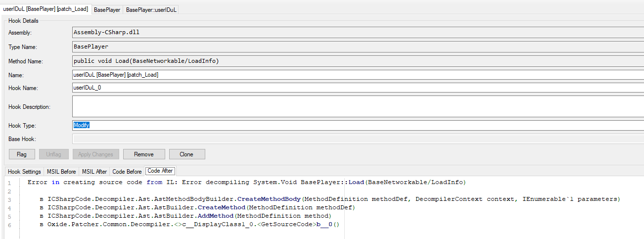Click the Remove button
The height and width of the screenshot is (239, 644).
point(144,154)
